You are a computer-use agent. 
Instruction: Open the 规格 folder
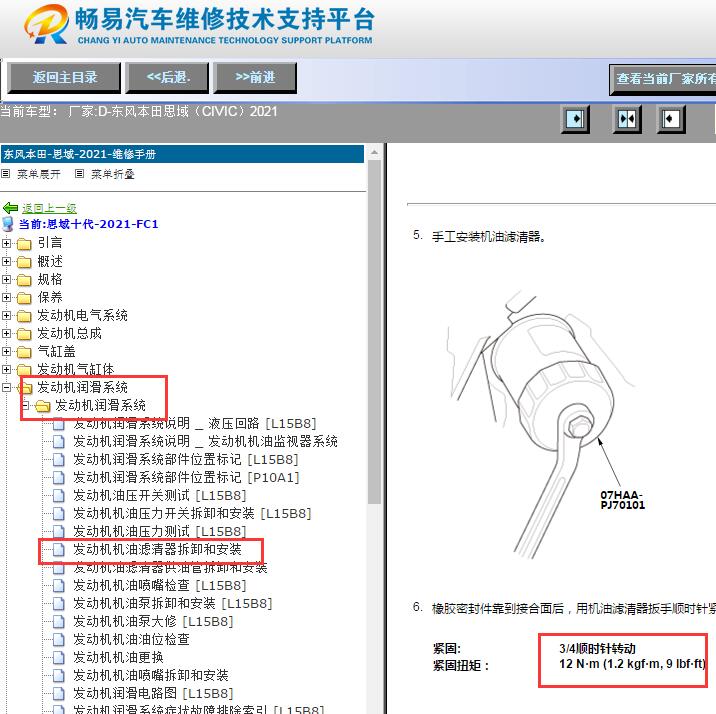point(50,279)
